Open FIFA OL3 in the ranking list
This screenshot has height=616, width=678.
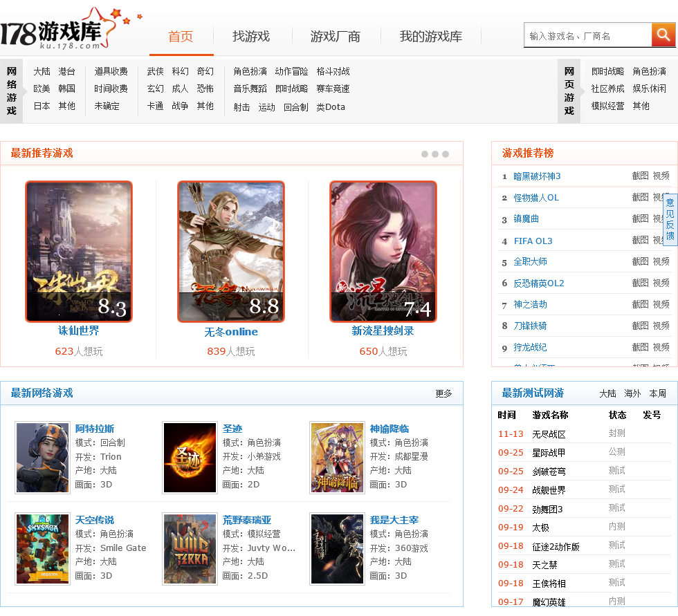click(533, 241)
